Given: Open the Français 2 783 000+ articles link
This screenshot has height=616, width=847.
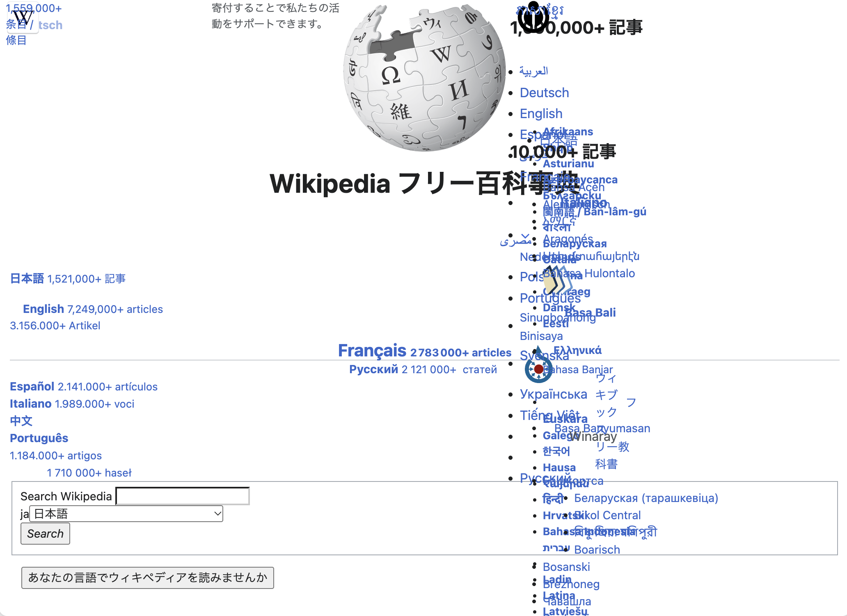Looking at the screenshot, I should 425,351.
